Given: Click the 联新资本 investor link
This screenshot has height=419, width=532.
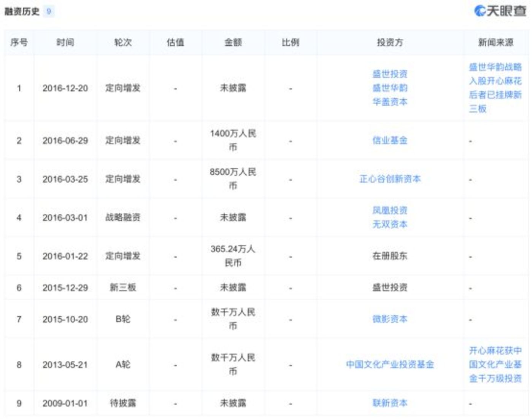Looking at the screenshot, I should pos(390,403).
